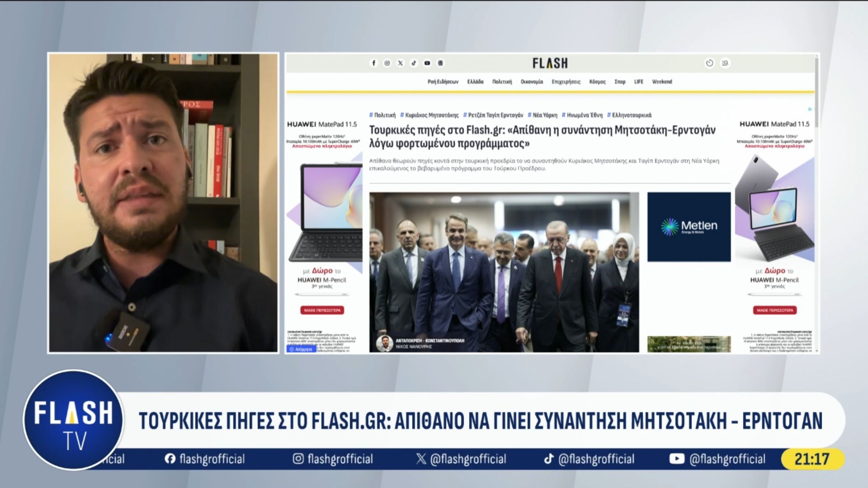
Task: Click the reporter's live video feed
Action: click(163, 203)
